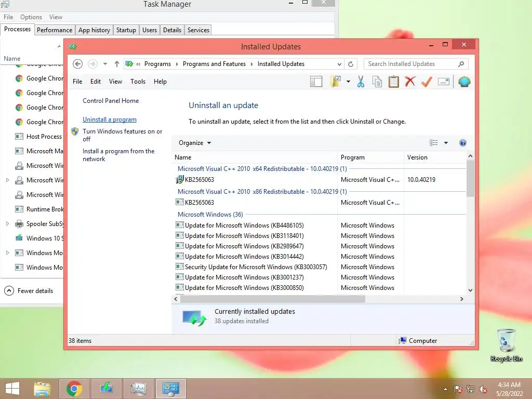Click the Control Panel taskbar icon
Image resolution: width=532 pixels, height=399 pixels.
[170, 389]
